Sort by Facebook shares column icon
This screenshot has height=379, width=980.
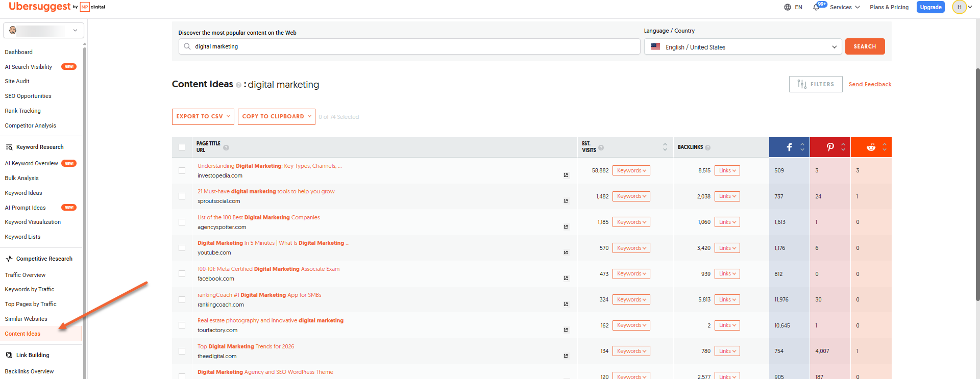(802, 147)
